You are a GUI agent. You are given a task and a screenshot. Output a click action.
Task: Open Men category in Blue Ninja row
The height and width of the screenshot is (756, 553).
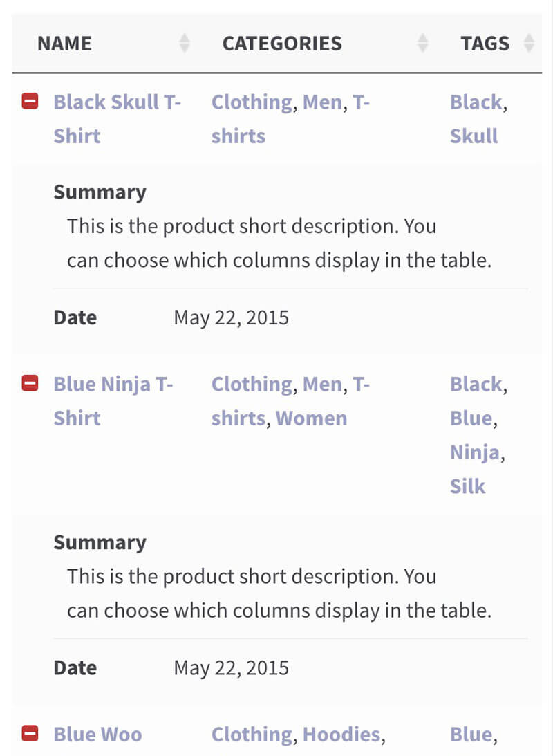click(322, 384)
